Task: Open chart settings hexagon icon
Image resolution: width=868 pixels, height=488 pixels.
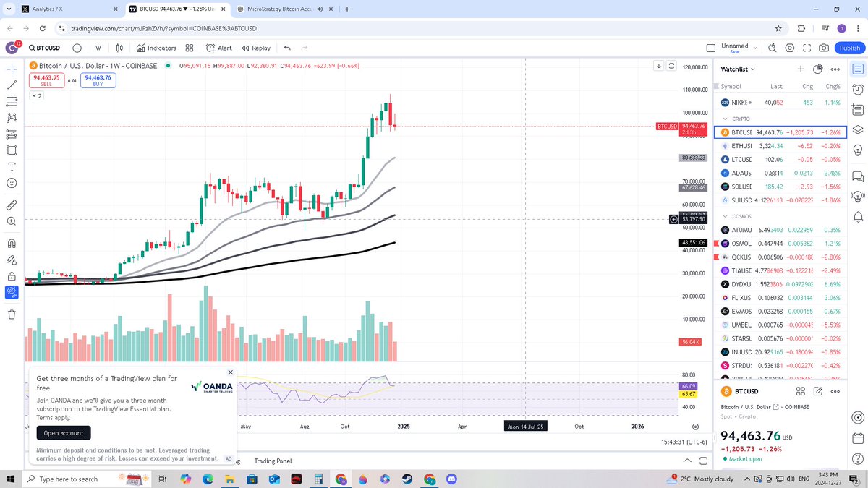Action: [x=789, y=48]
